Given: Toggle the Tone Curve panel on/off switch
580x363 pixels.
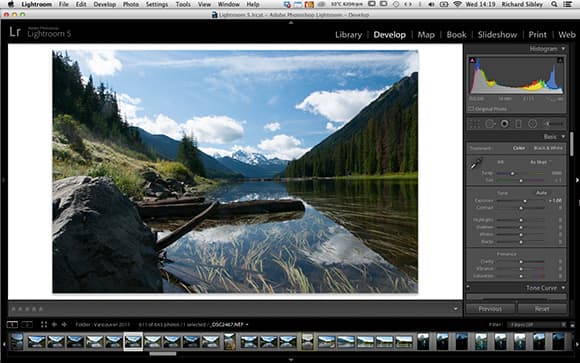Looking at the screenshot, I should pyautogui.click(x=468, y=287).
